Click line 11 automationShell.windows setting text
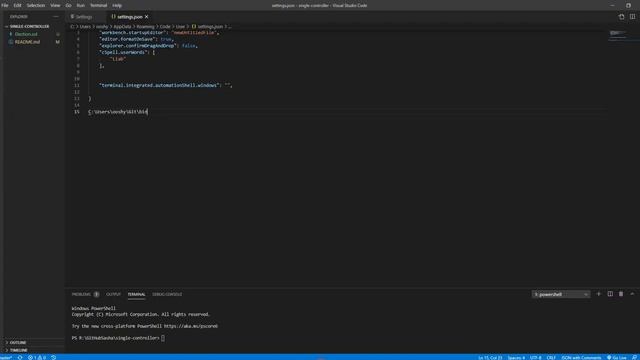The height and width of the screenshot is (360, 640). [x=166, y=85]
